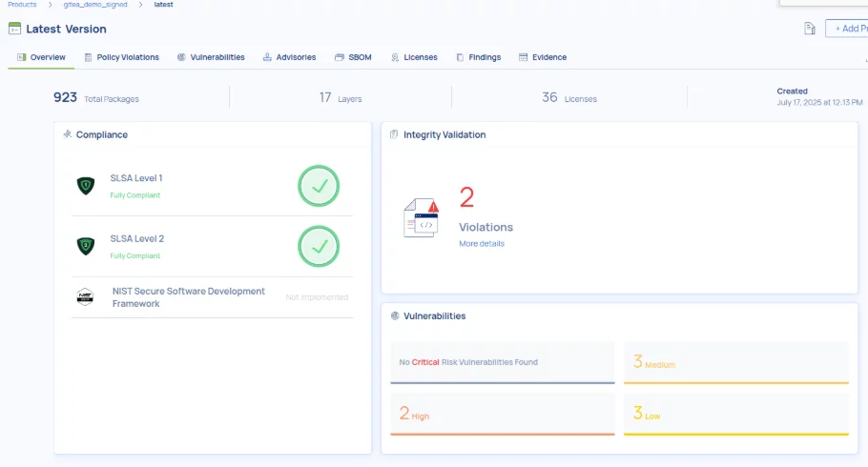Viewport: 868px width, 467px height.
Task: Select the SLSA Level 1 label
Action: 136,178
